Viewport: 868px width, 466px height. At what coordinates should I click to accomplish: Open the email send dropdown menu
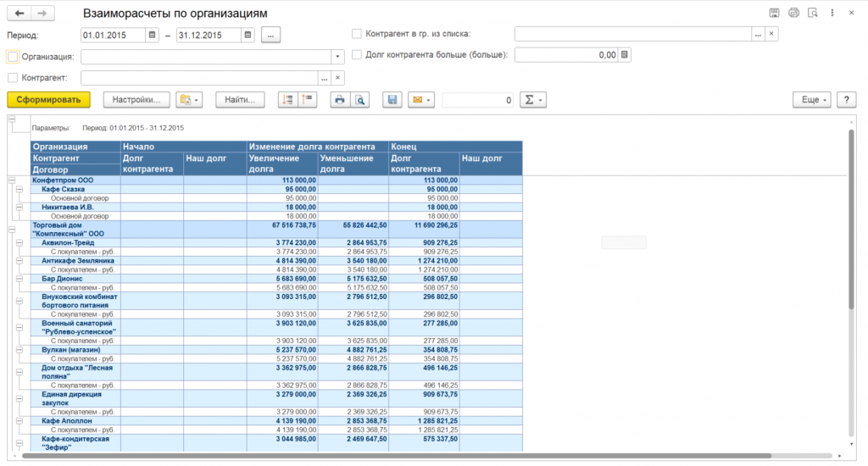pos(420,100)
